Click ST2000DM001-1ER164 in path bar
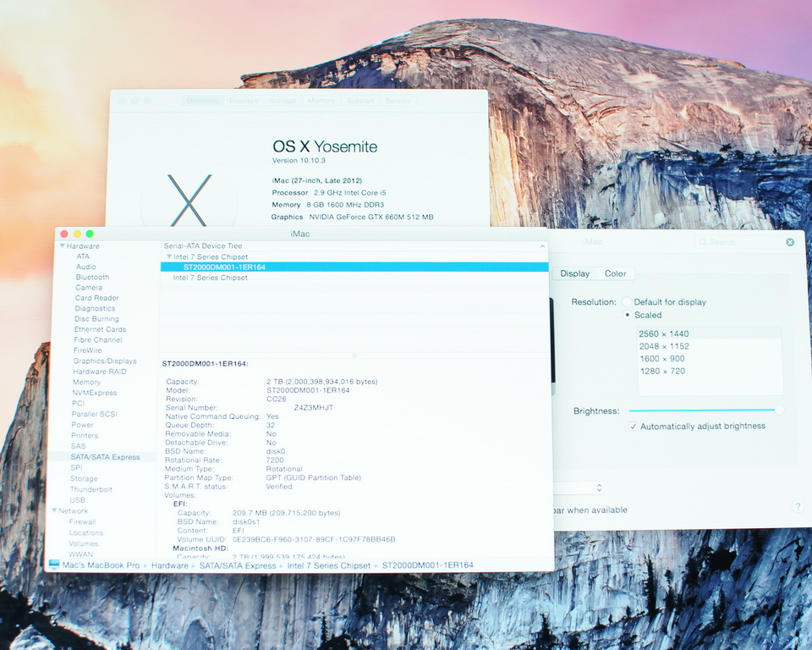This screenshot has height=650, width=812. pyautogui.click(x=428, y=565)
